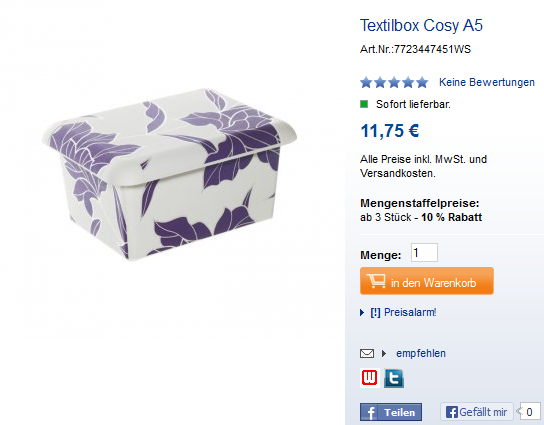Click the red W social sharing icon
Image resolution: width=544 pixels, height=425 pixels.
369,378
